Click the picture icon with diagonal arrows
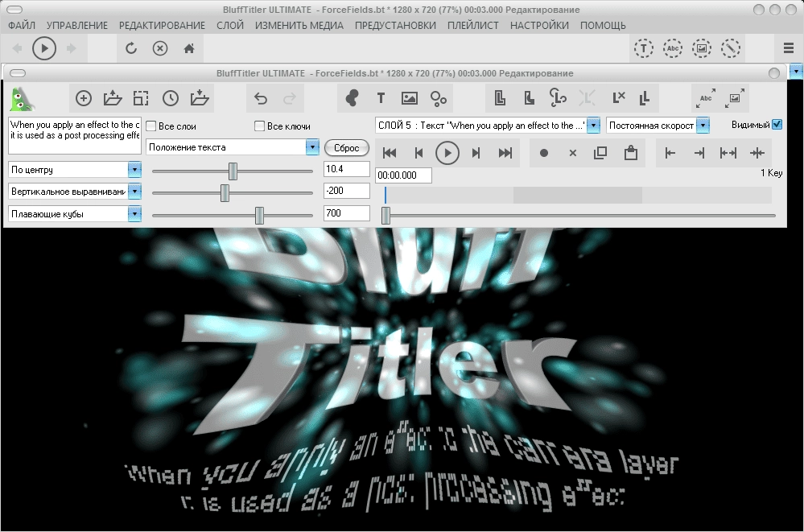Image resolution: width=804 pixels, height=532 pixels. tap(735, 98)
